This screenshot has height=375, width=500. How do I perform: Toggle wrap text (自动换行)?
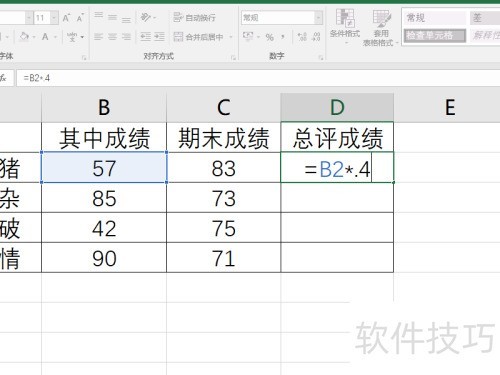195,17
